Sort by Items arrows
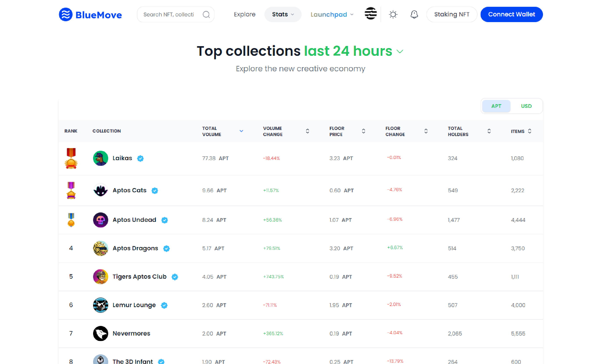Screen dimensions: 612x364 [x=530, y=131]
